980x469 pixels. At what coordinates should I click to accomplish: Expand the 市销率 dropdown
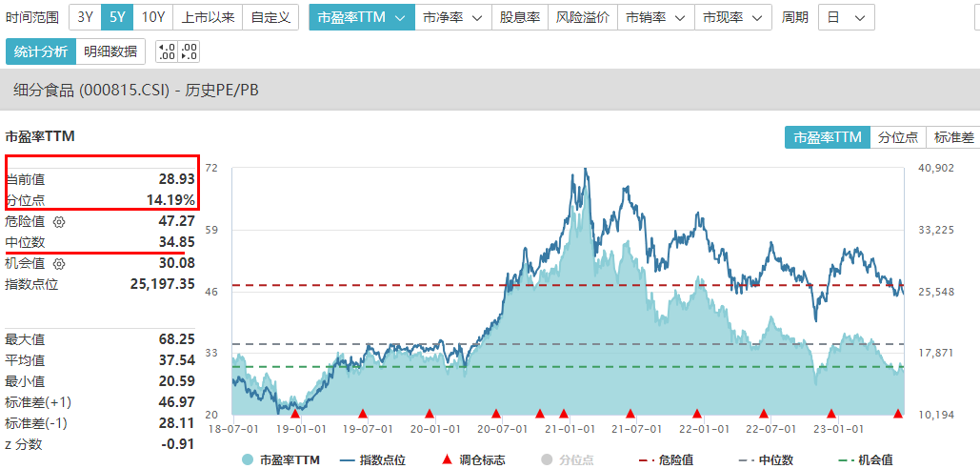pyautogui.click(x=656, y=17)
